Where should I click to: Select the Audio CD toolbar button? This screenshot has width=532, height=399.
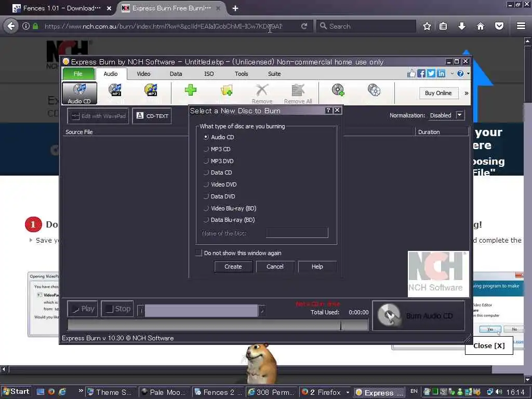(79, 93)
